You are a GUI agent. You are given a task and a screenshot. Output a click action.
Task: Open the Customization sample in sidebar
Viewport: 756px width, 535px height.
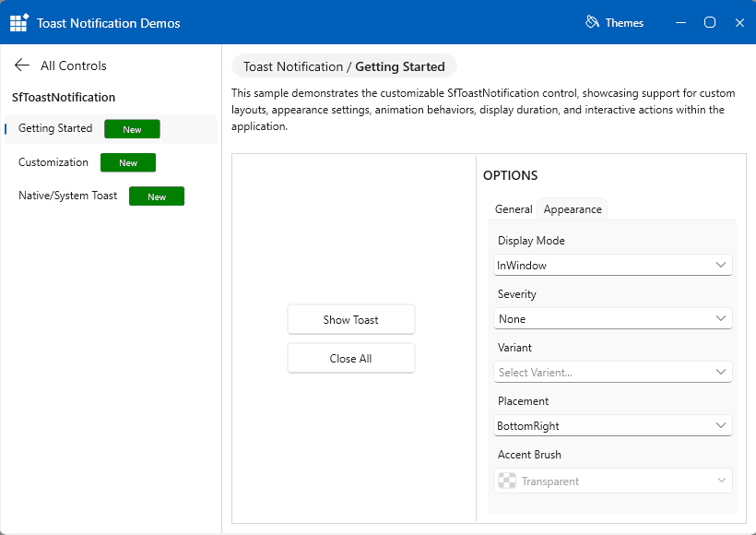pyautogui.click(x=53, y=162)
